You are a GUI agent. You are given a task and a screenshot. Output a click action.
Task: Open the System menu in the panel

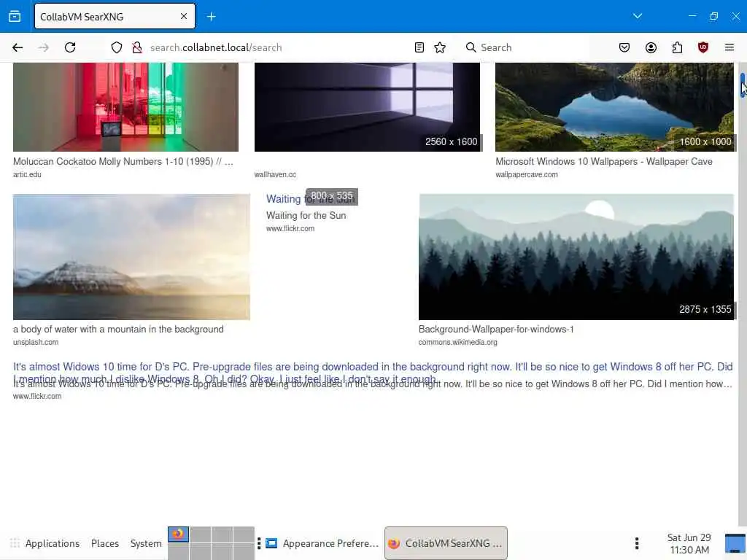[x=146, y=543]
